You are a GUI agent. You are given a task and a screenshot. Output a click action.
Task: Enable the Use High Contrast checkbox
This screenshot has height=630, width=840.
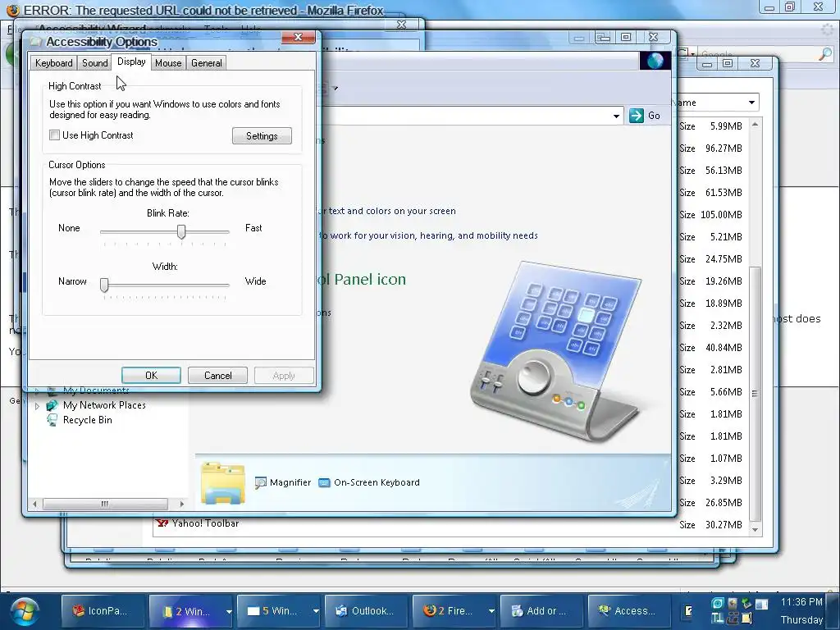click(x=54, y=135)
